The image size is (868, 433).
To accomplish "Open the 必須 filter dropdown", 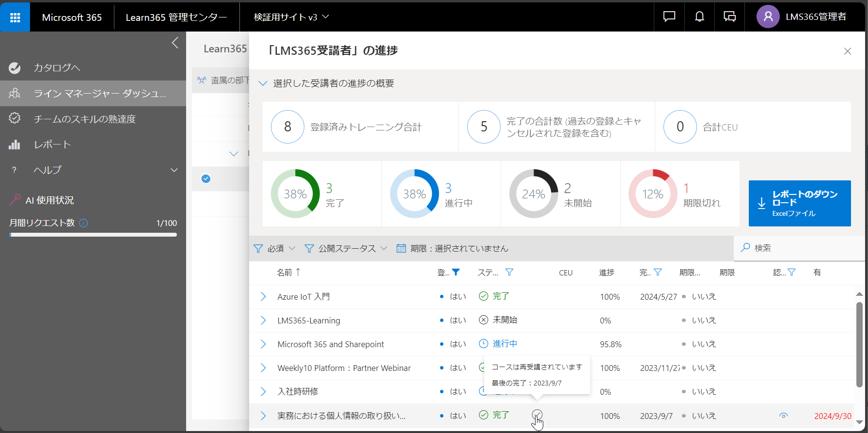I will pyautogui.click(x=274, y=248).
